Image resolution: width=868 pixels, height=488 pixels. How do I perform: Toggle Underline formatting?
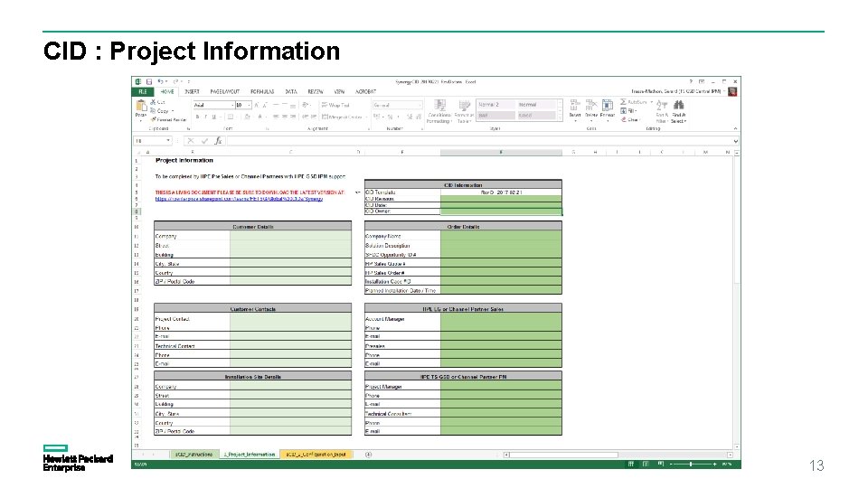click(x=213, y=117)
